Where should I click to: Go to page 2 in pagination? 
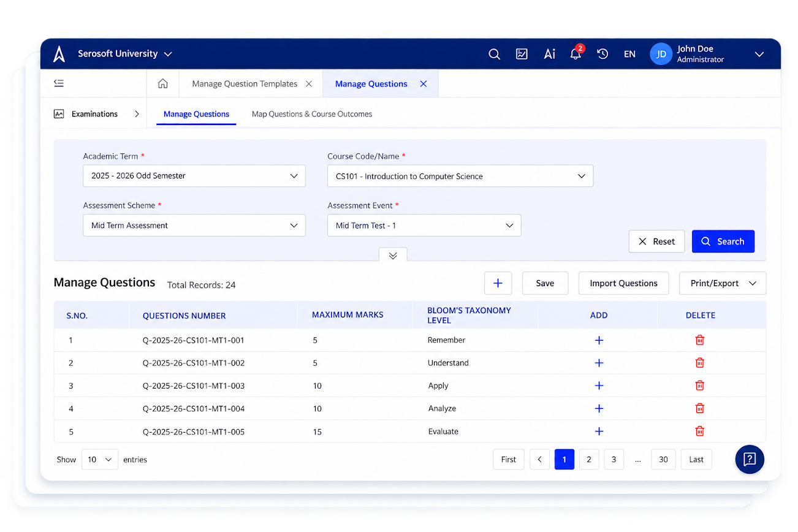589,459
